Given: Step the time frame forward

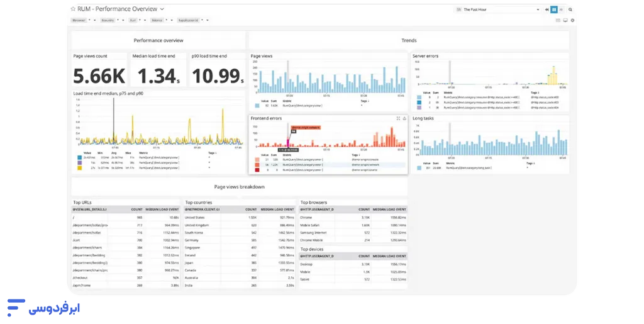Looking at the screenshot, I should pyautogui.click(x=561, y=9).
